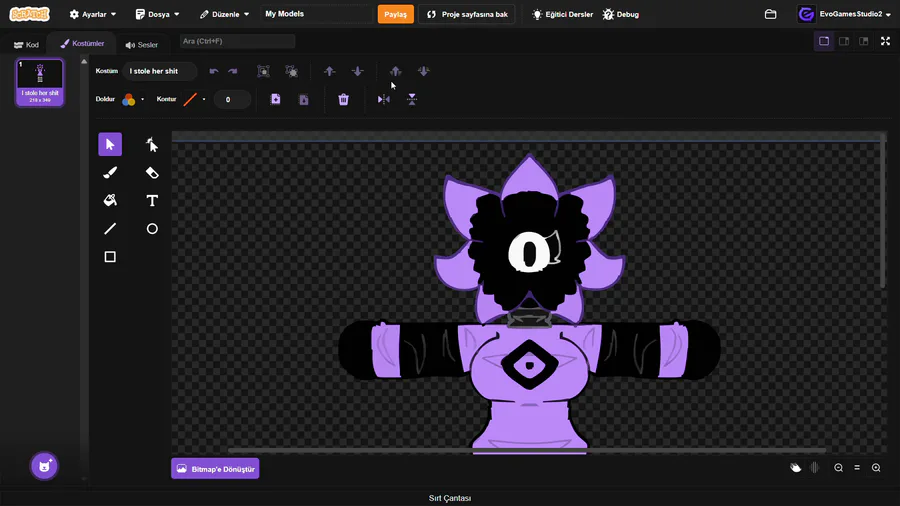Click the Redo arrow
This screenshot has width=900, height=506.
coord(232,71)
